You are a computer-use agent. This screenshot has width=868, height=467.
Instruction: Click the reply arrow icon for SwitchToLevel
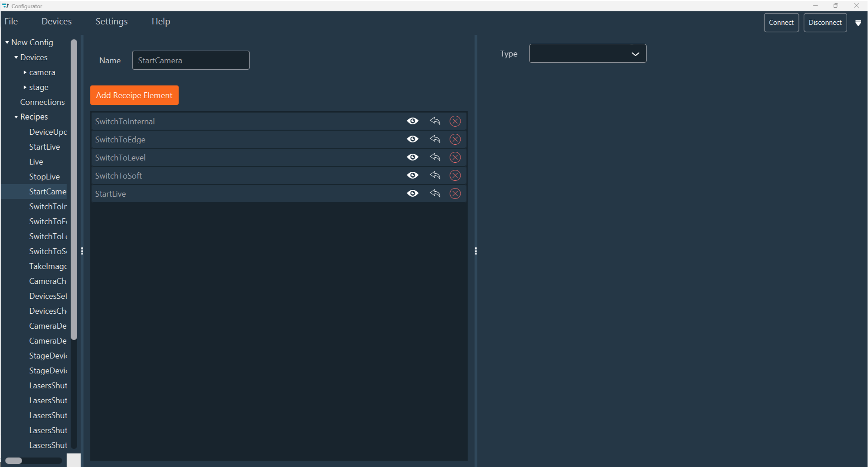(435, 157)
